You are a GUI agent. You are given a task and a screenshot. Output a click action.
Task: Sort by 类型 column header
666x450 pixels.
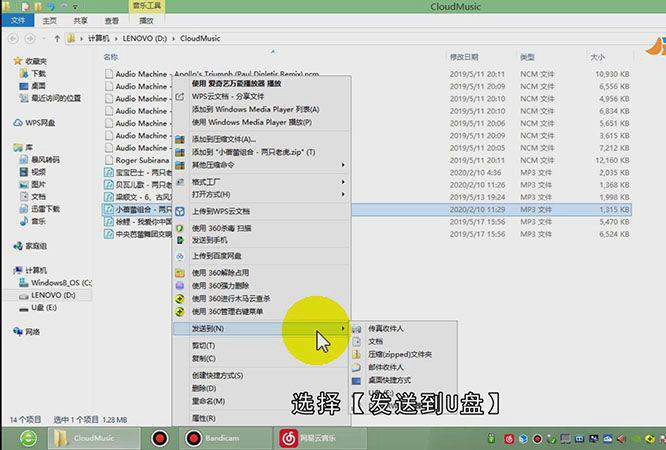527,57
